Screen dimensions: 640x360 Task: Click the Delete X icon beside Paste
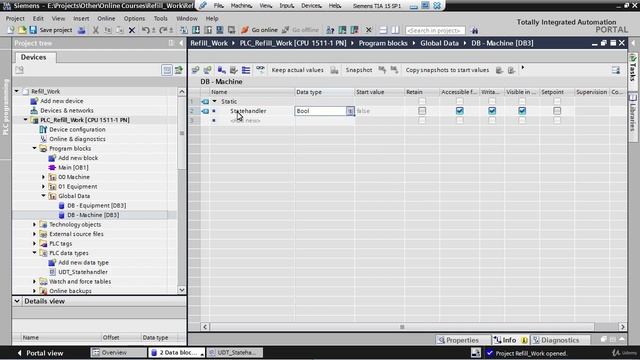pos(131,30)
